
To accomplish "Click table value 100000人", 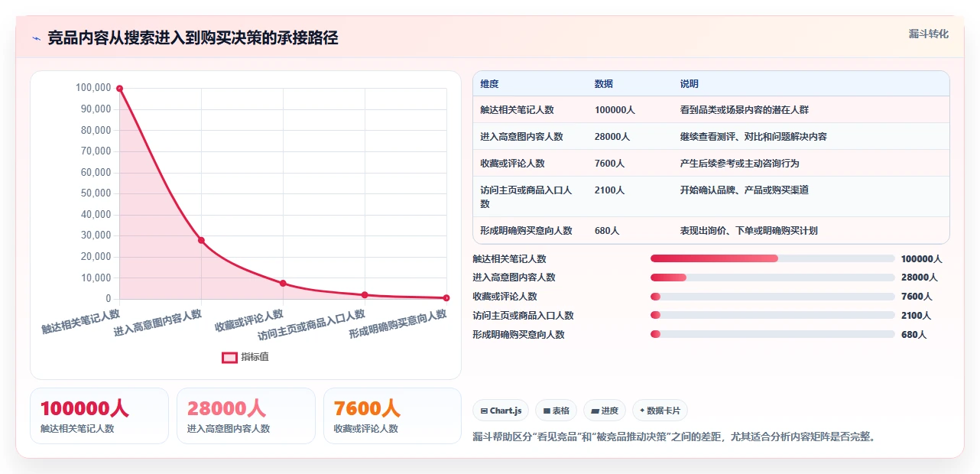I will tap(615, 110).
